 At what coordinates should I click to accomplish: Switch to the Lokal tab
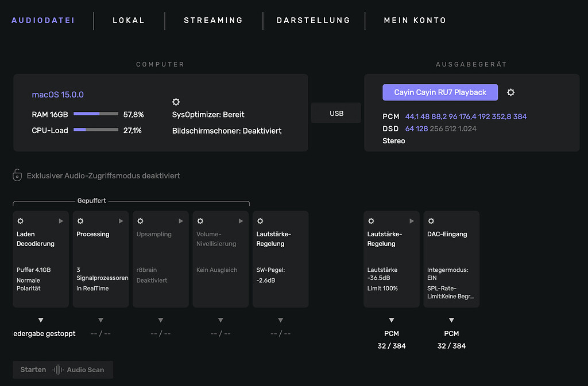tap(129, 20)
